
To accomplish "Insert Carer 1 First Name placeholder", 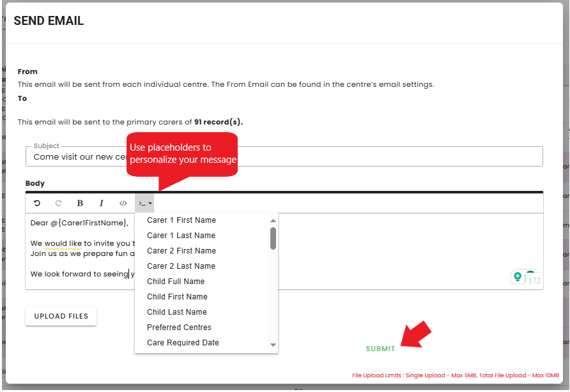I will click(181, 220).
